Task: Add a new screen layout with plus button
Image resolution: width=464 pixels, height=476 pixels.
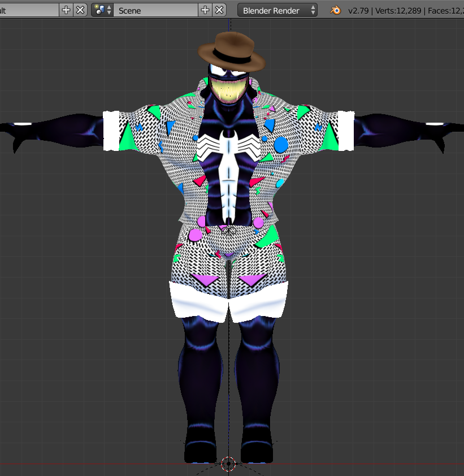Action: (66, 10)
